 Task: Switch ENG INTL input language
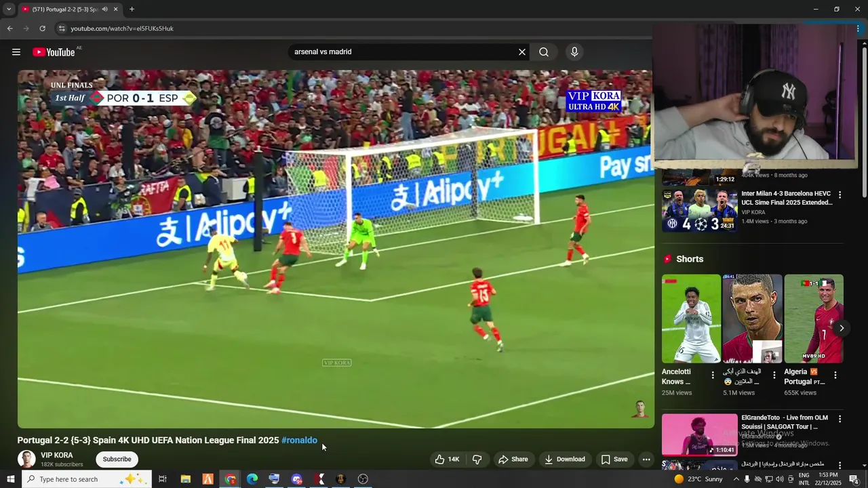[x=804, y=479]
